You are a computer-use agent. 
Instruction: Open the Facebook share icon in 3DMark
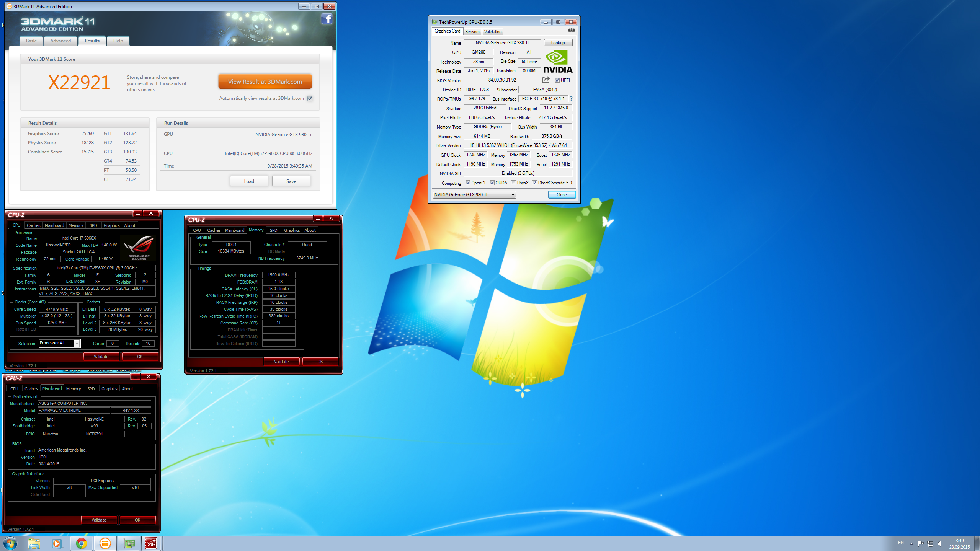tap(327, 19)
